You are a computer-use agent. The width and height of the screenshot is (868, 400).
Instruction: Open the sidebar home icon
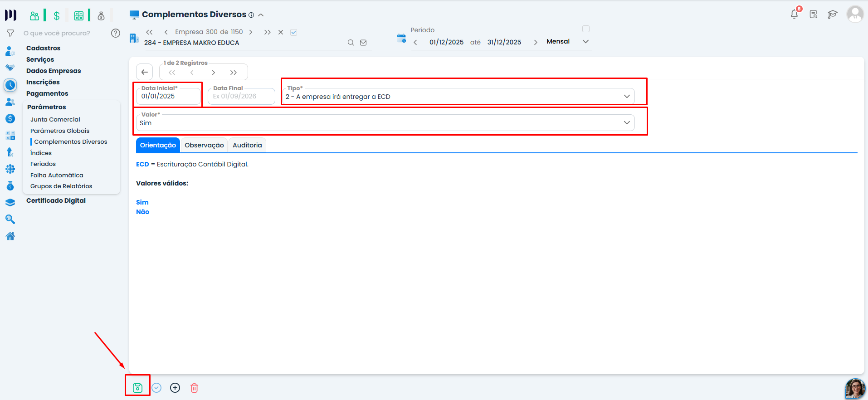pyautogui.click(x=10, y=236)
